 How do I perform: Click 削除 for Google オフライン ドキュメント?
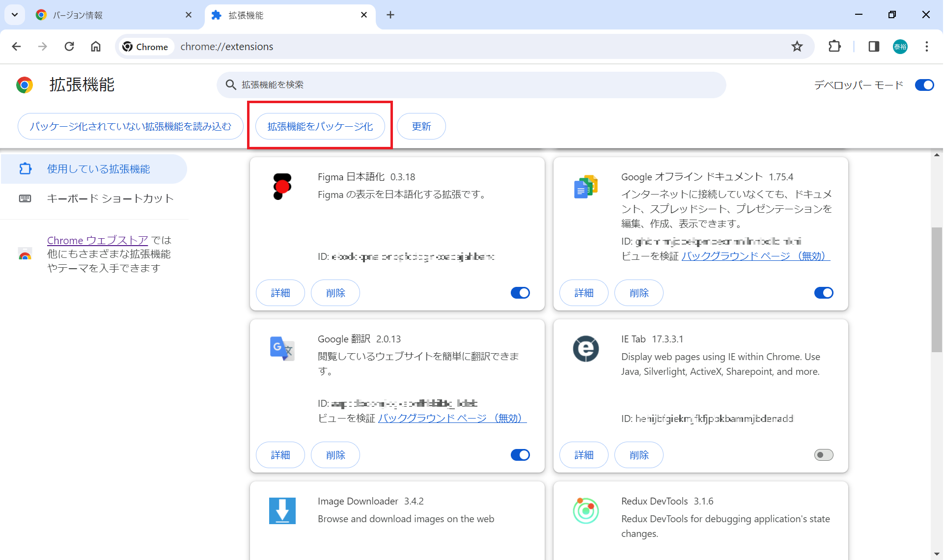(639, 293)
